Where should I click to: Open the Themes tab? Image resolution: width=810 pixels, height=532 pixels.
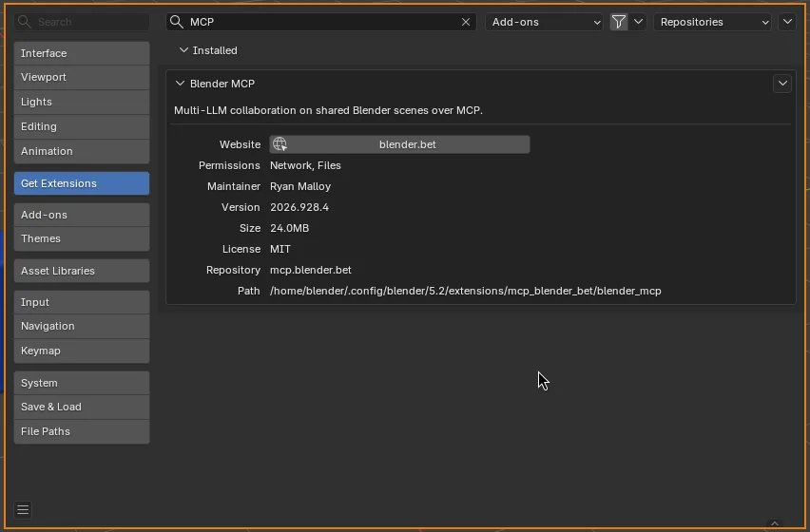82,238
